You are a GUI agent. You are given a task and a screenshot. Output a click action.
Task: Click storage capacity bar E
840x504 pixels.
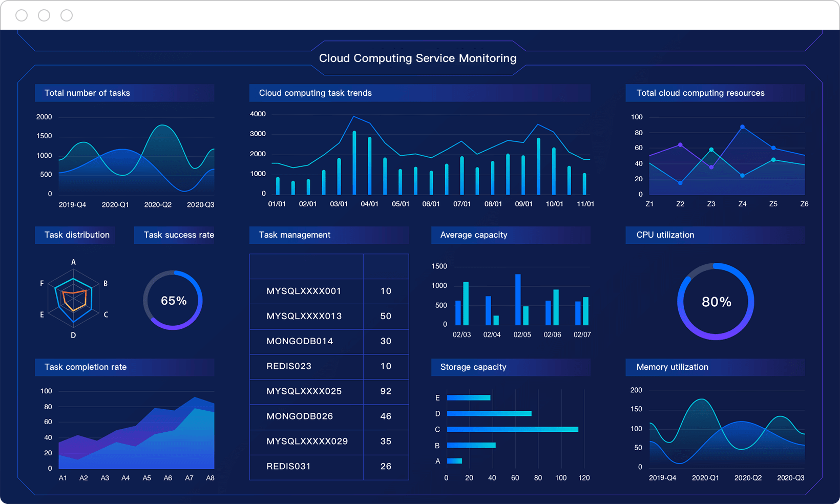[469, 397]
